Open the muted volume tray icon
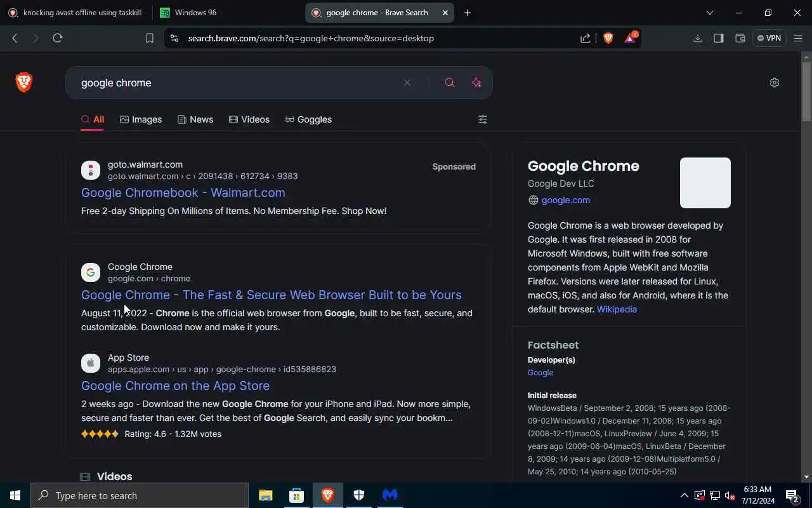 730,495
